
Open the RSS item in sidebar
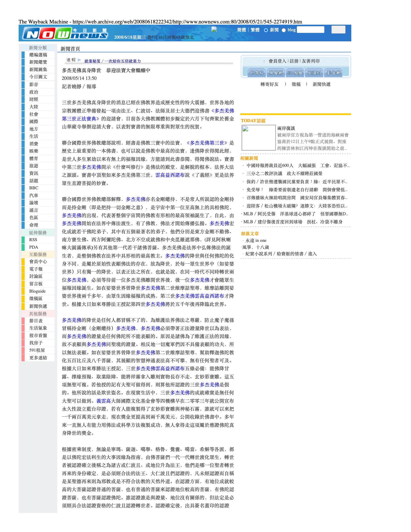tap(33, 240)
